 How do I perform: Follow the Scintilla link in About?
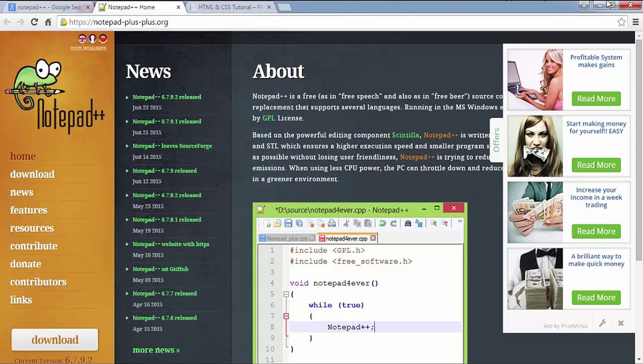click(405, 135)
